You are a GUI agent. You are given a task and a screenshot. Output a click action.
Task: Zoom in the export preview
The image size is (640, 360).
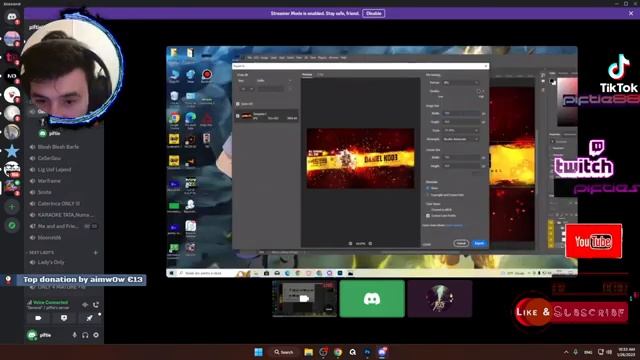(370, 244)
